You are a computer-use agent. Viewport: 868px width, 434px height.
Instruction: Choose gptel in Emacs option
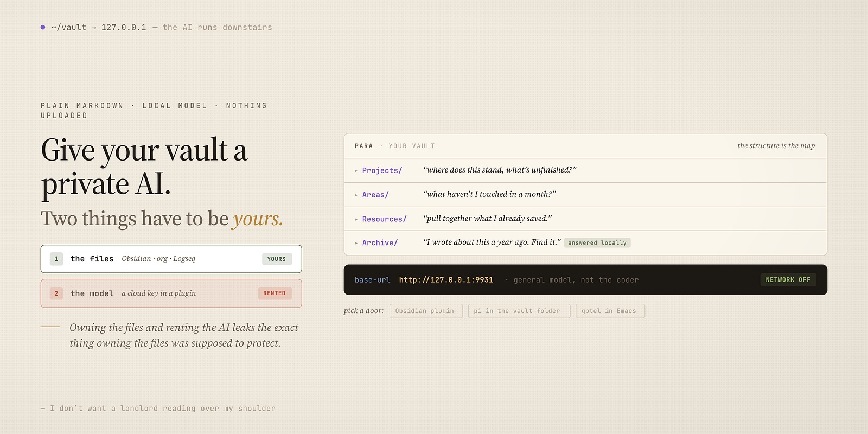[610, 311]
